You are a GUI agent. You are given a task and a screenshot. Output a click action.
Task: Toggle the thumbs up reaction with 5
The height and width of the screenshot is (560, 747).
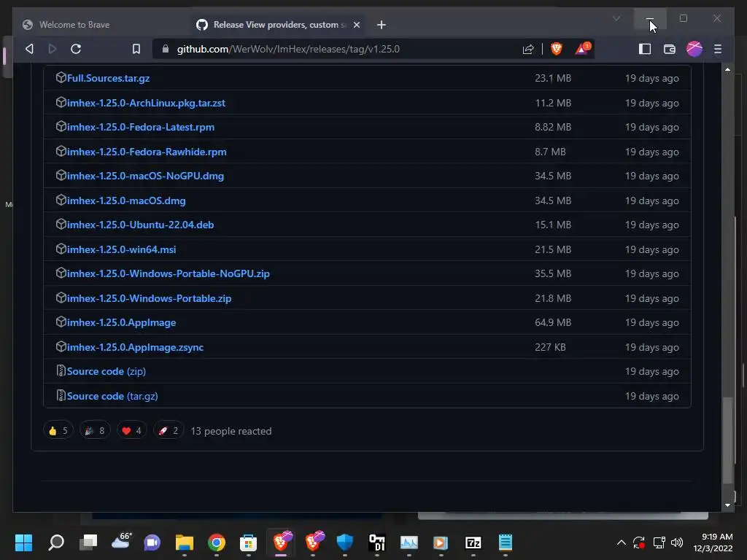click(58, 431)
